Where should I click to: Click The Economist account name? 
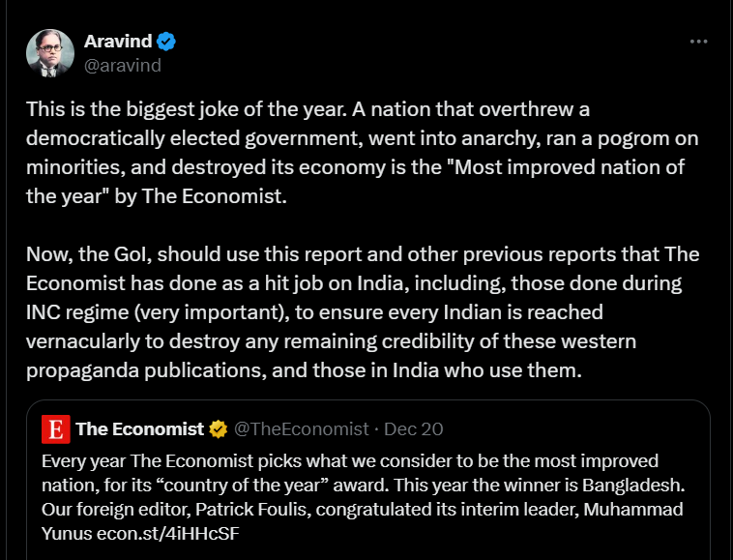tap(140, 429)
